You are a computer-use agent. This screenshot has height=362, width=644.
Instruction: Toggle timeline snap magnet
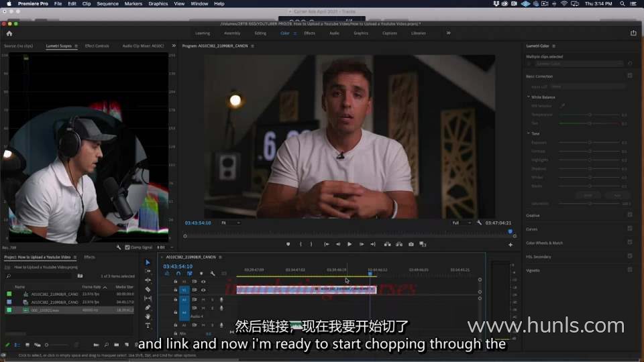[x=178, y=274]
